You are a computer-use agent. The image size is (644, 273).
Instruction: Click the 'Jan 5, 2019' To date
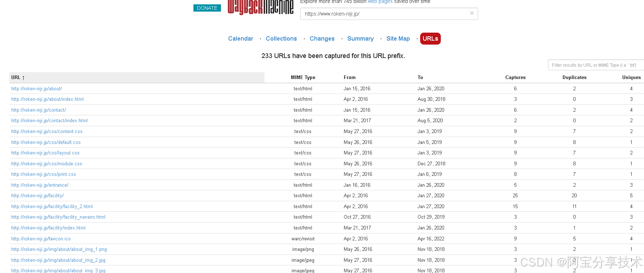pos(430,142)
